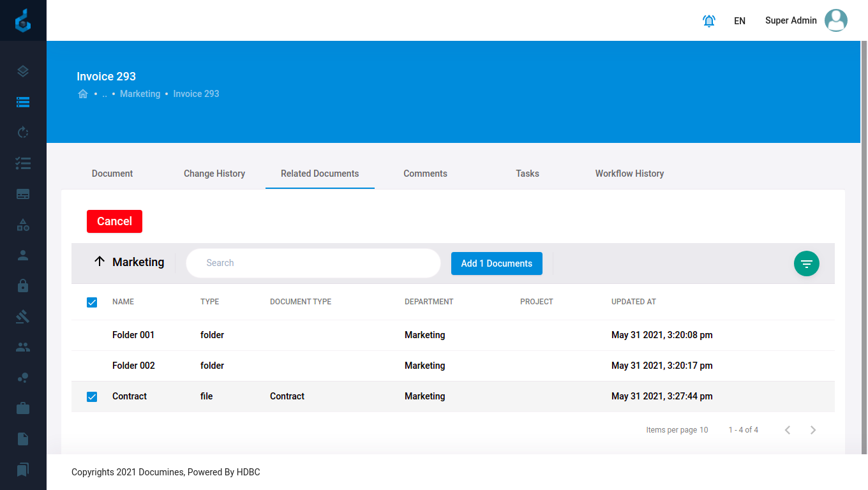Image resolution: width=868 pixels, height=490 pixels.
Task: Toggle the select-all checkbox in header
Action: pos(92,302)
